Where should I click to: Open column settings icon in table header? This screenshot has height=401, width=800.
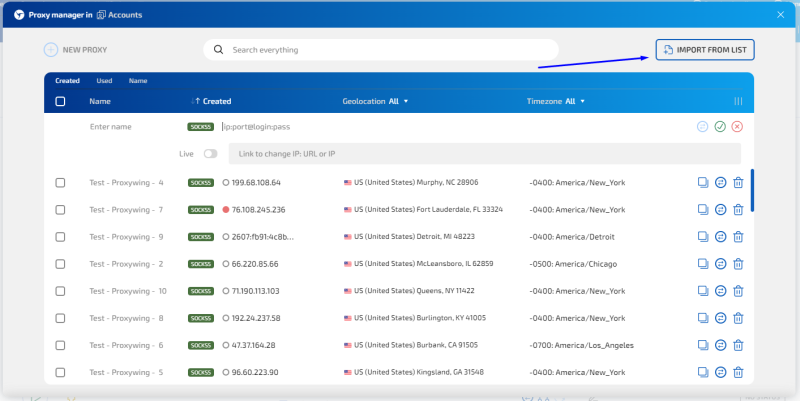tap(738, 101)
